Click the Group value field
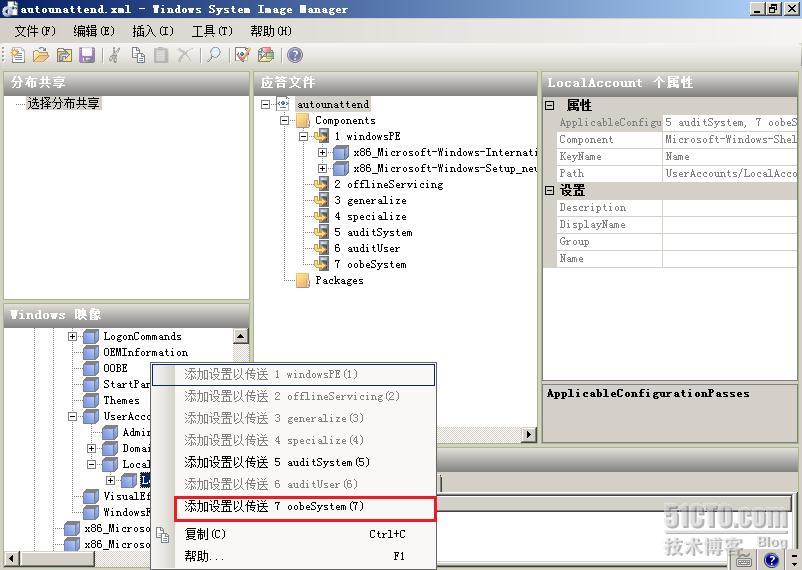This screenshot has width=802, height=570. tap(730, 242)
